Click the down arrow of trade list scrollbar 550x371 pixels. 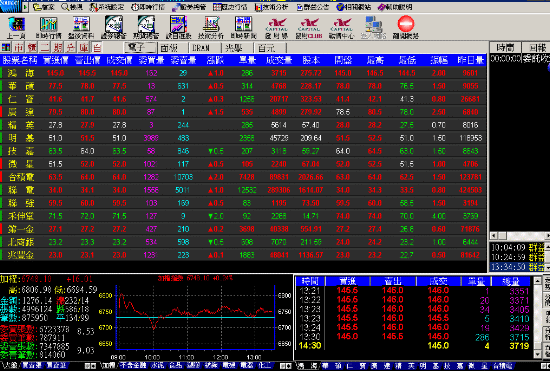tap(537, 354)
